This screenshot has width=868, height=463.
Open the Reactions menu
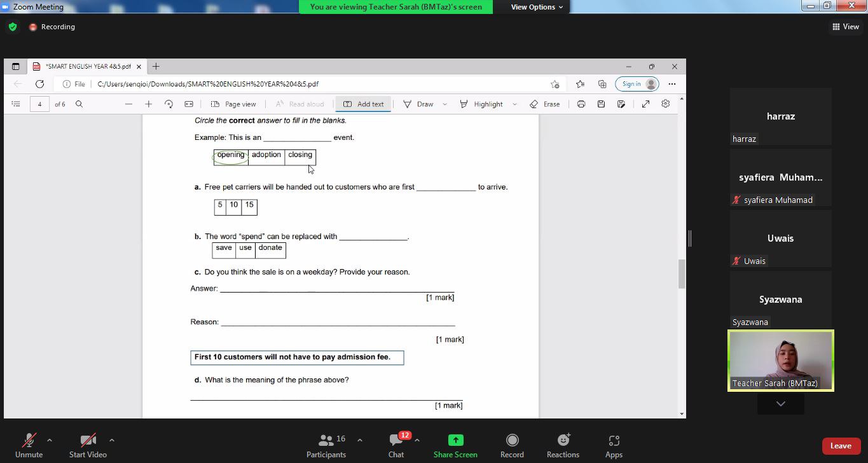[x=563, y=445]
